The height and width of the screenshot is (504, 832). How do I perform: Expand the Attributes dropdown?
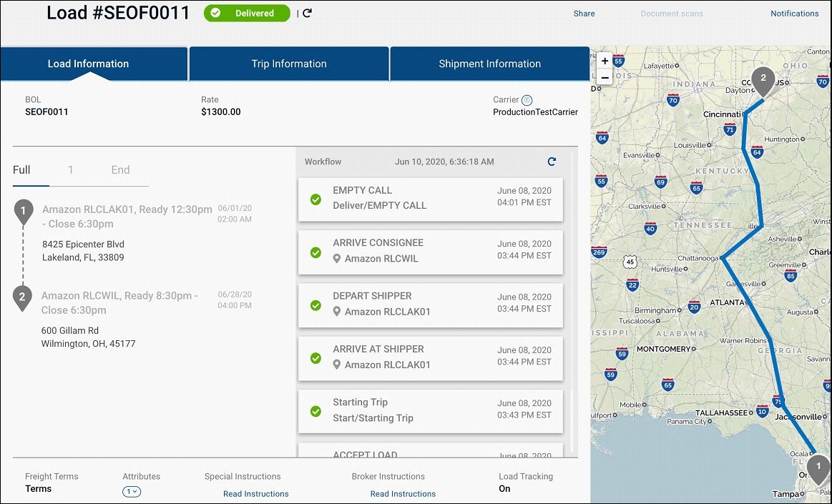[132, 492]
